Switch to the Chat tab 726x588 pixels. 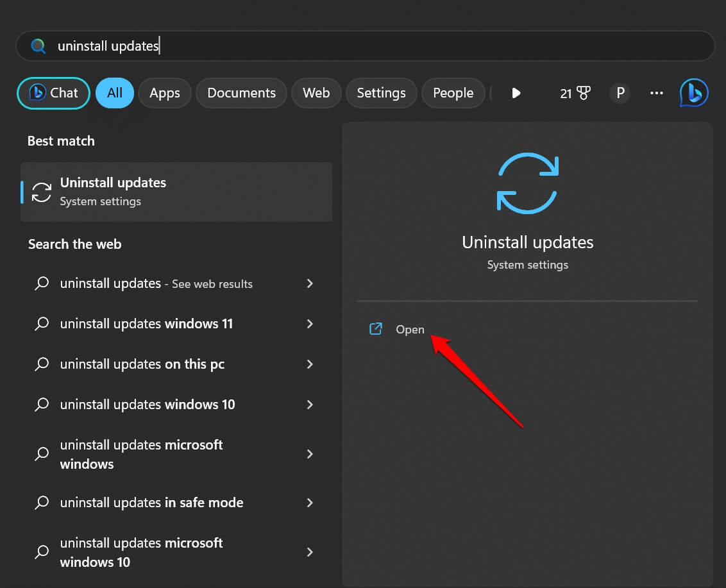(x=54, y=93)
